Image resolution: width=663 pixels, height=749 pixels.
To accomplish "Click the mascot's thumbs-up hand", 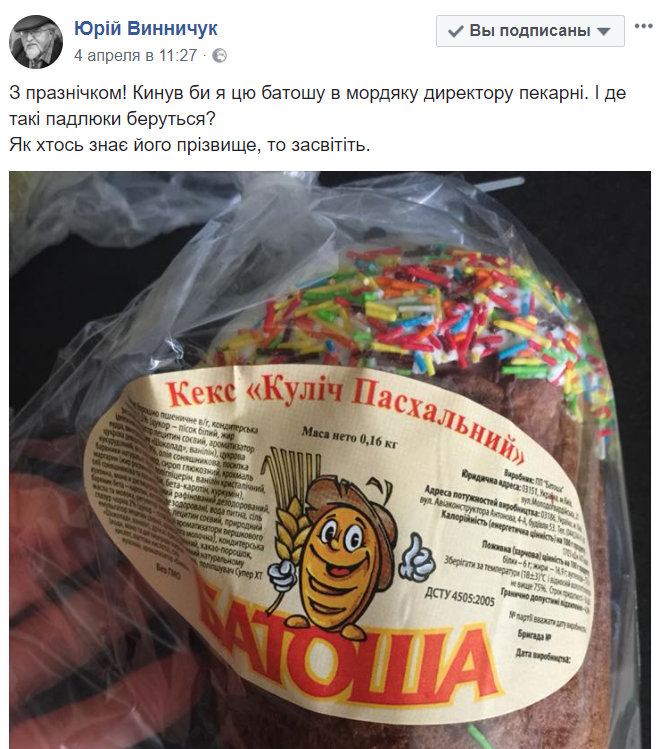I will pos(416,557).
